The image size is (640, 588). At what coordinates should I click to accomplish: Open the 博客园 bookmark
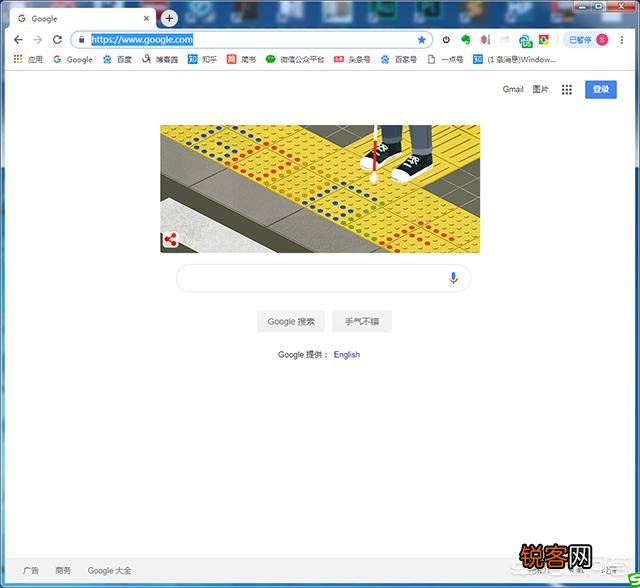pos(160,59)
